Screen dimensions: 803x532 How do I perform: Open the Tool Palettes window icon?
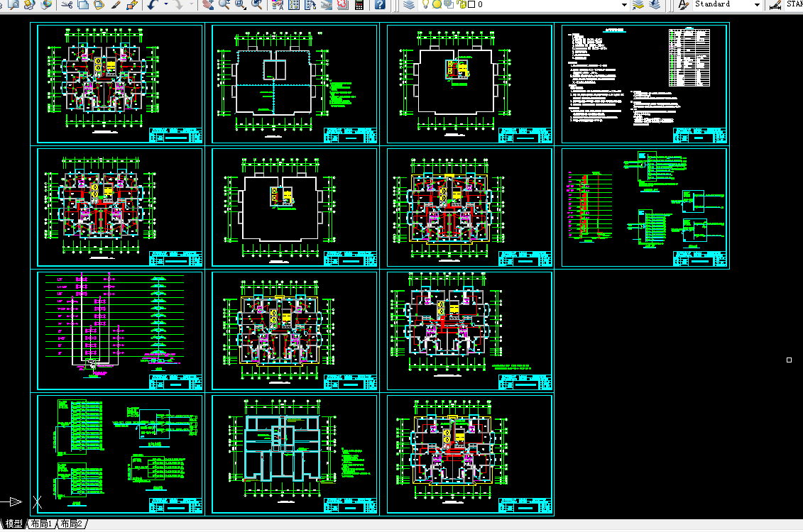[x=310, y=4]
